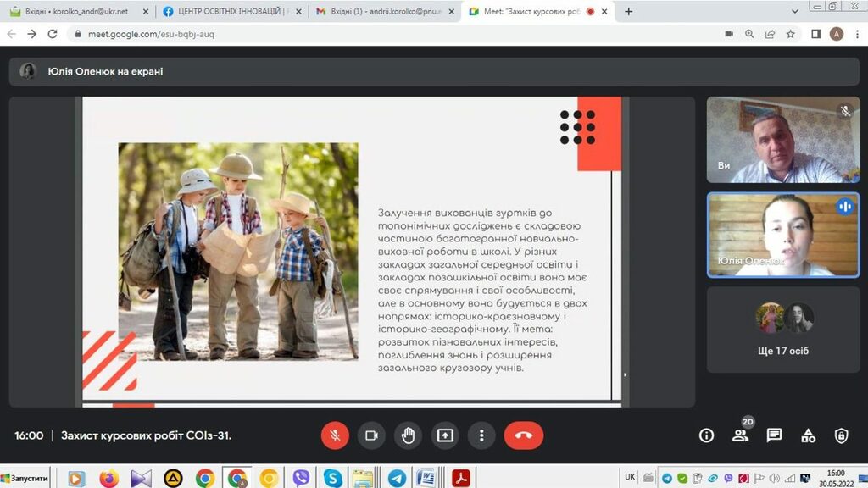Open the chat panel
The image size is (868, 488).
pos(774,435)
